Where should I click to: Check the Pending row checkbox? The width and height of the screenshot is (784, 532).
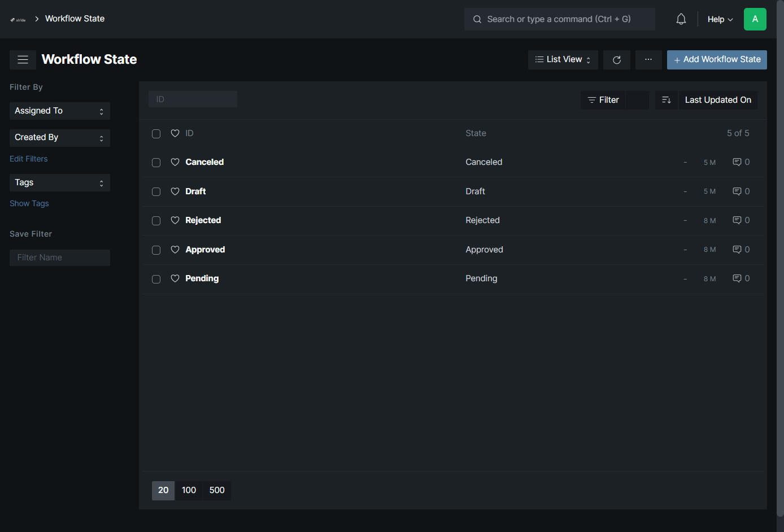click(x=156, y=279)
